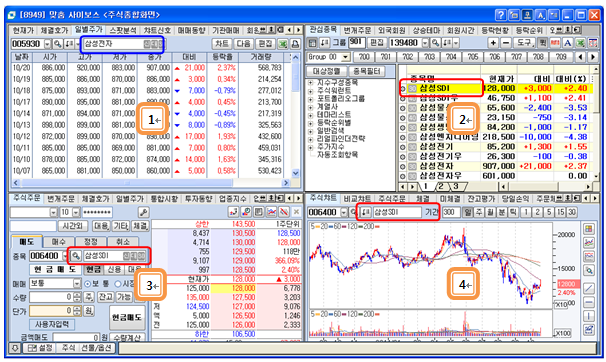The height and width of the screenshot is (362, 606).
Task: Click the help question mark icon in title bar
Action: pos(500,15)
